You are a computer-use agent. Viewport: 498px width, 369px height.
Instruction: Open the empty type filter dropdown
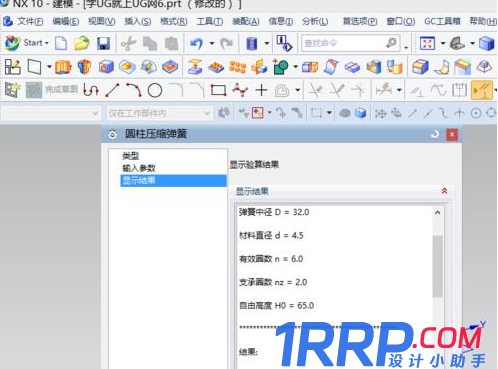click(x=51, y=113)
